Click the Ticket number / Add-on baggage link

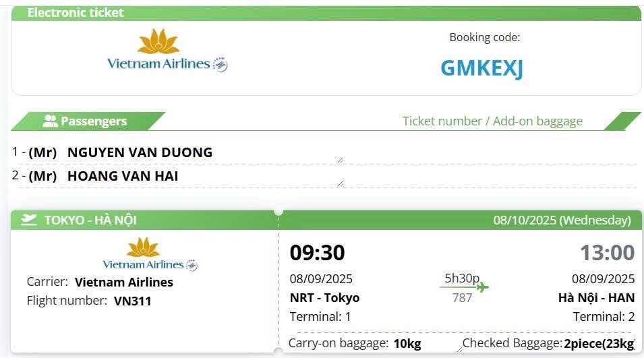(492, 121)
